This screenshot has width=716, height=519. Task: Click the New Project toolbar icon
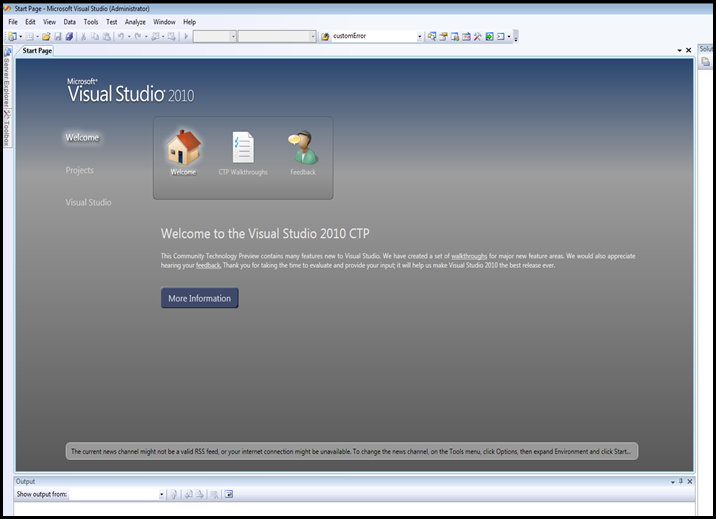12,36
